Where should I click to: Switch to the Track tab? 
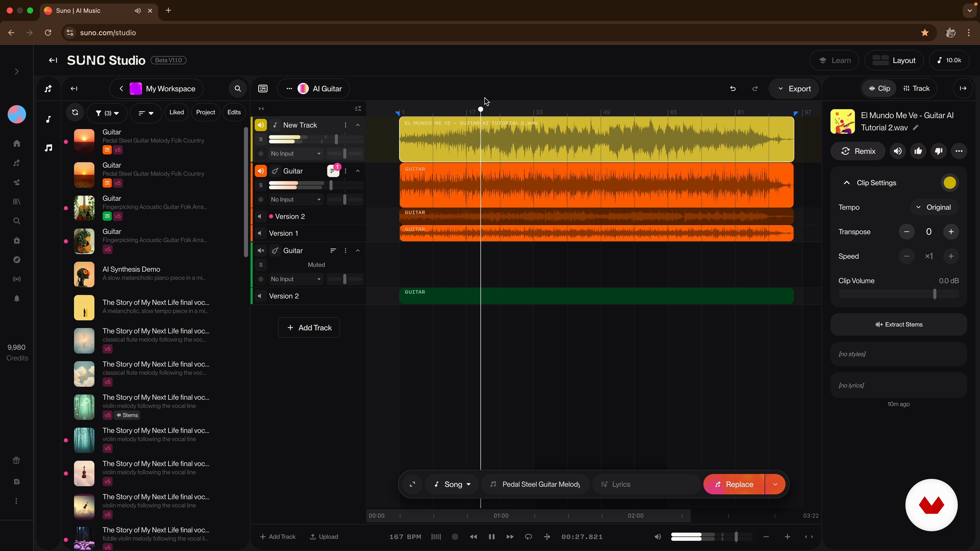[916, 89]
